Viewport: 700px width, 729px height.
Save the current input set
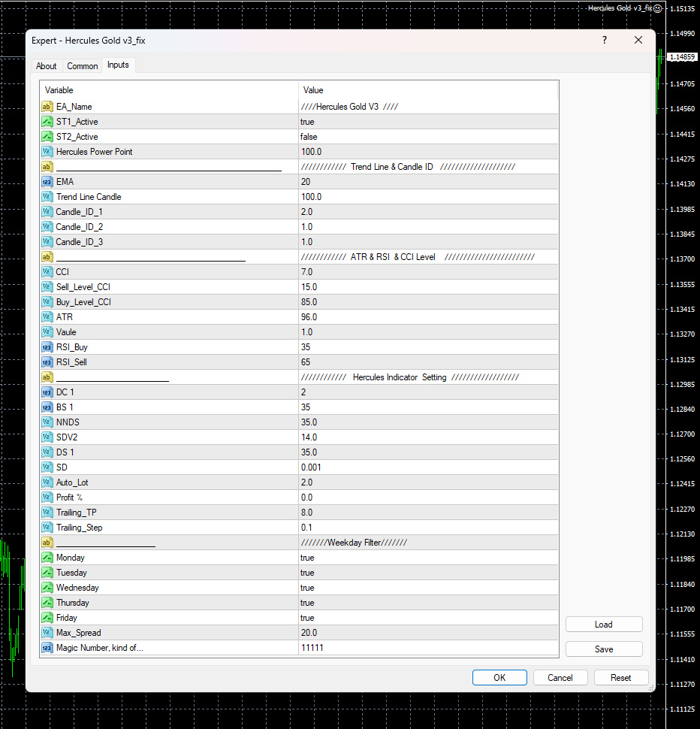click(x=604, y=649)
